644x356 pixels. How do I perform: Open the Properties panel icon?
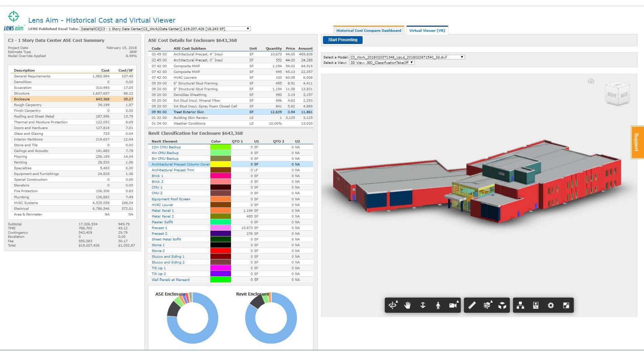[x=536, y=305]
